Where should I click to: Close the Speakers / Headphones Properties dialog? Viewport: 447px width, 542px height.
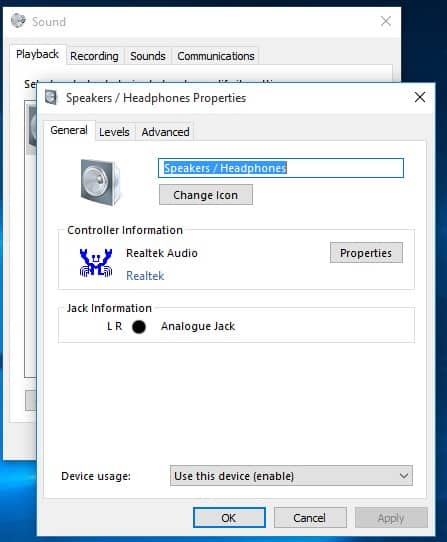tap(420, 97)
